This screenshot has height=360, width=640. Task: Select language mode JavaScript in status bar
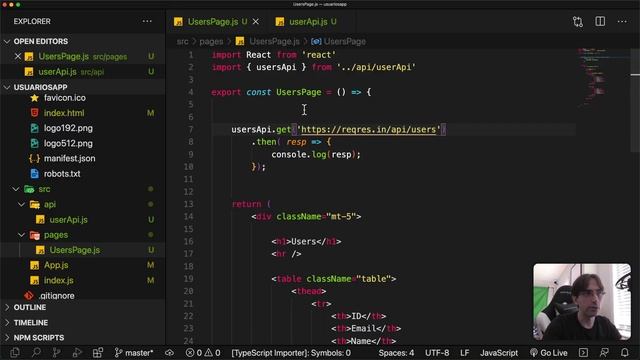pyautogui.click(x=499, y=353)
